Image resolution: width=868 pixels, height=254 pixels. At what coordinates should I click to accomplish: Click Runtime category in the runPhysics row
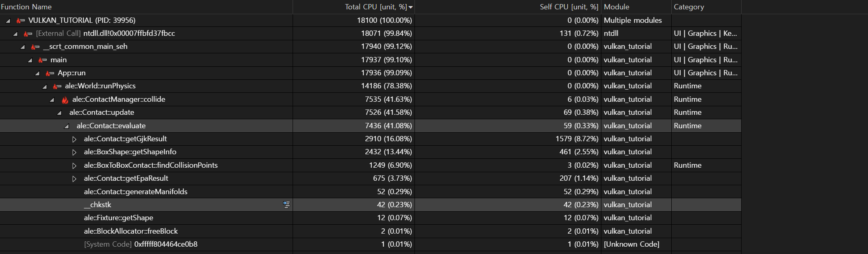click(x=688, y=86)
